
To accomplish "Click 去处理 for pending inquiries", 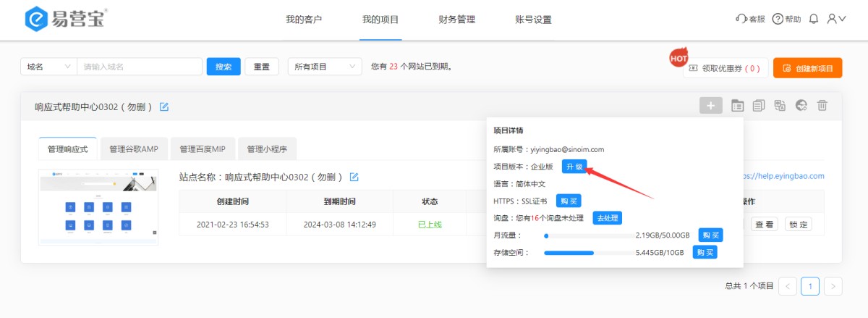I will point(607,217).
